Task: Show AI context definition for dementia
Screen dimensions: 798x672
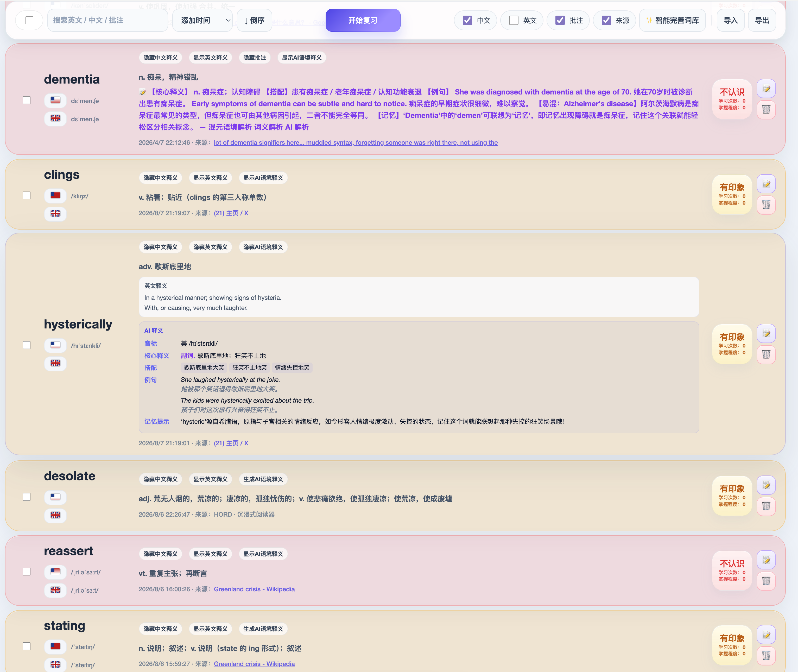Action: [302, 58]
